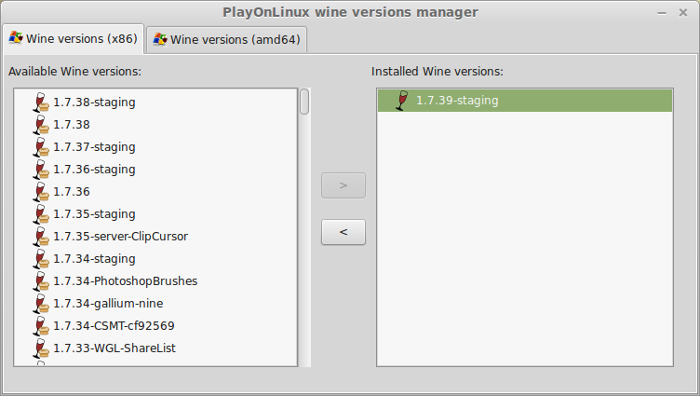Image resolution: width=700 pixels, height=396 pixels.
Task: Install selected version with > button
Action: [x=343, y=185]
